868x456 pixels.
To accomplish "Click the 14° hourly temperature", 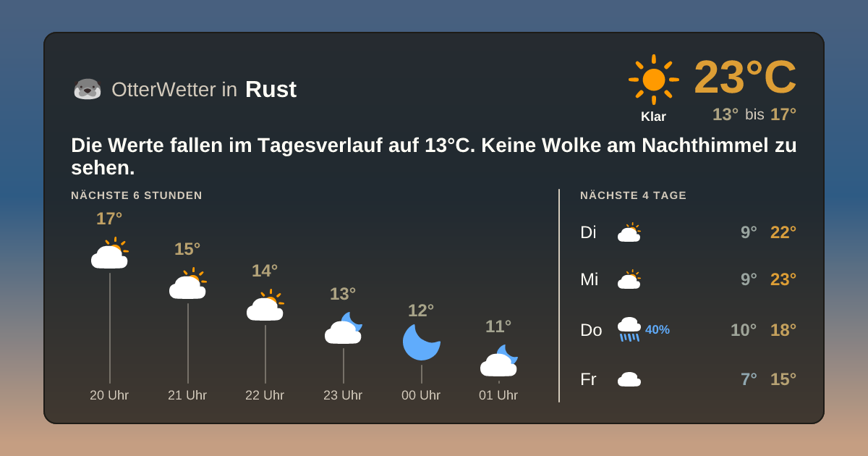I will [x=265, y=271].
